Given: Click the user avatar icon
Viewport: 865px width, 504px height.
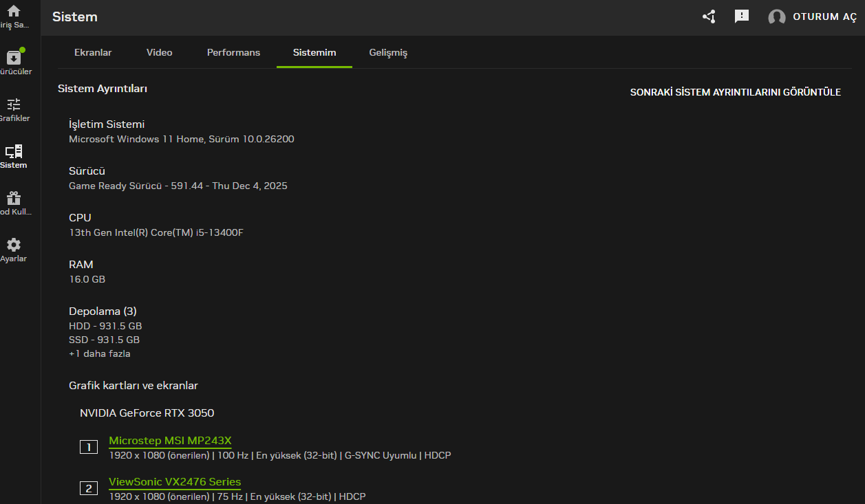Looking at the screenshot, I should 777,17.
